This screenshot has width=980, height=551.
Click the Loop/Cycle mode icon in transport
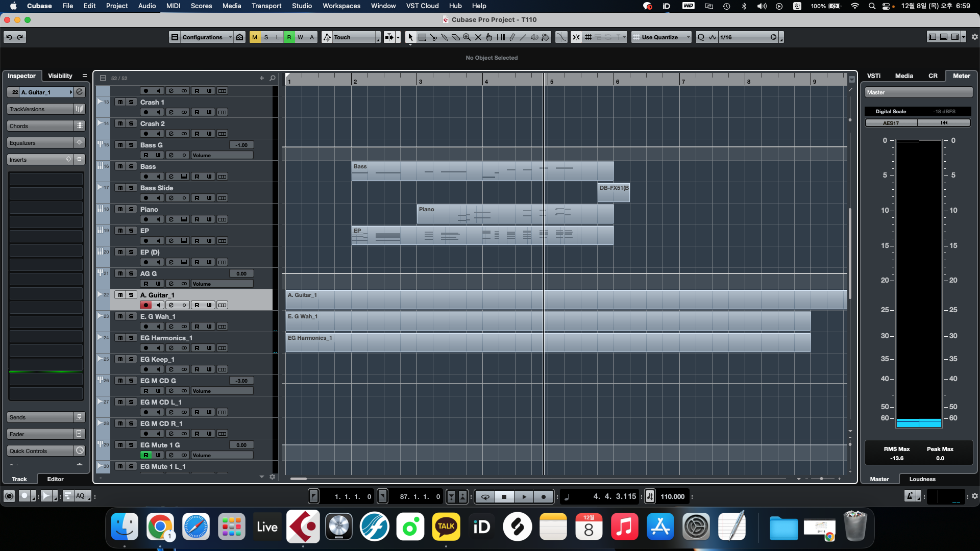(x=484, y=496)
